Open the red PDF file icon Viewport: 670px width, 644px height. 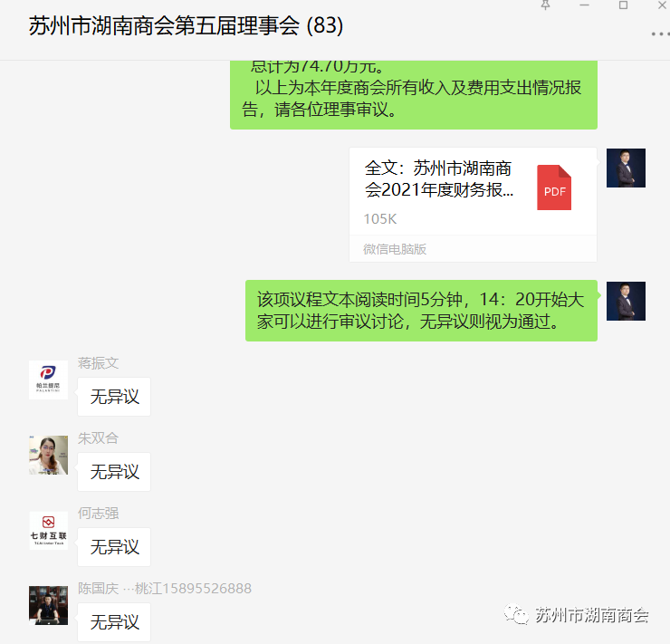[554, 187]
